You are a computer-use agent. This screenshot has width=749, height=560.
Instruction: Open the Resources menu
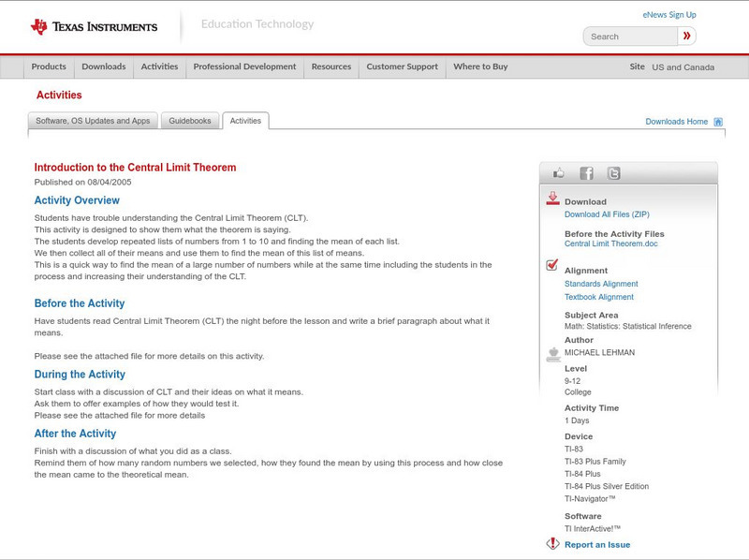tap(331, 66)
